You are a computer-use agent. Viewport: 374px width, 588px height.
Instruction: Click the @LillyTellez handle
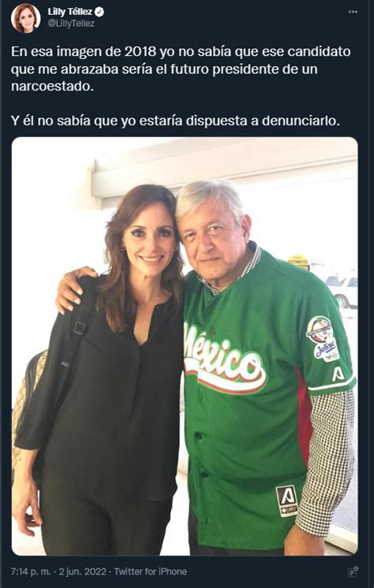point(71,24)
